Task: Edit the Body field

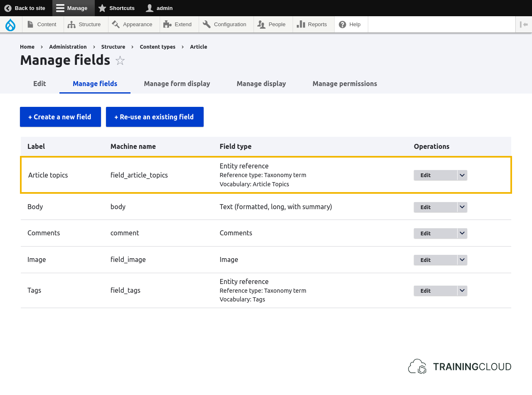Action: (x=435, y=207)
